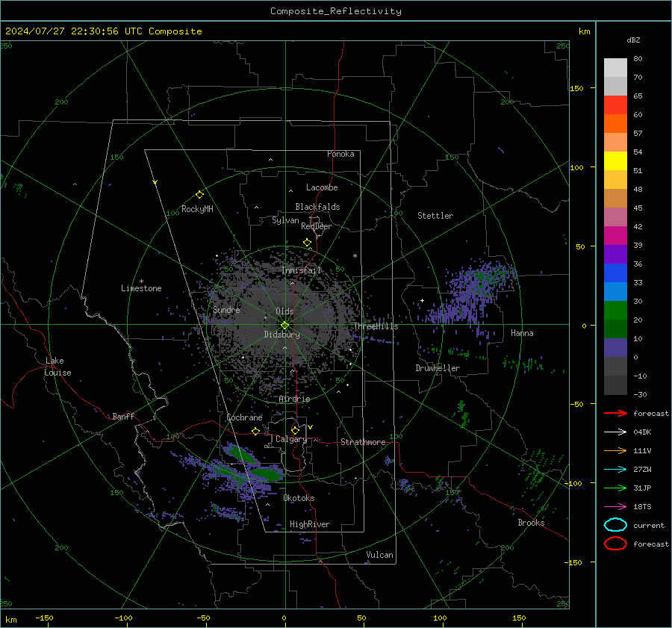The image size is (672, 628).
Task: Click the white 04DK arrow icon
Action: click(x=615, y=432)
